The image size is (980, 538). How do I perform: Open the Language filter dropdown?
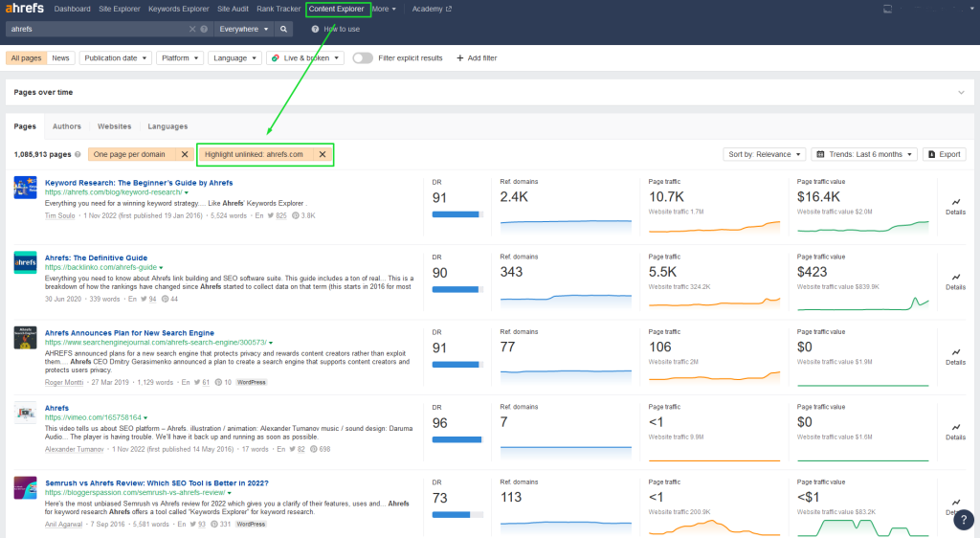tap(235, 58)
